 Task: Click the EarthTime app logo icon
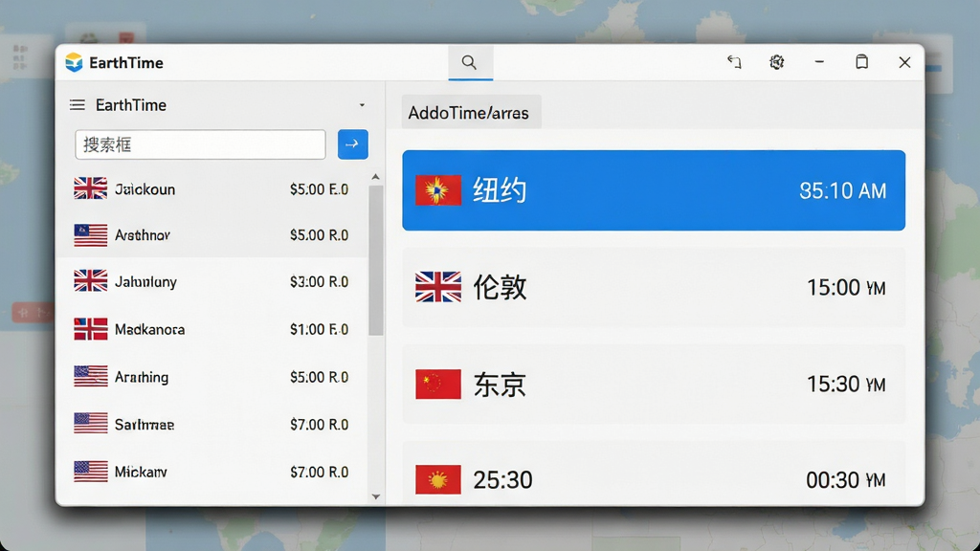[74, 62]
